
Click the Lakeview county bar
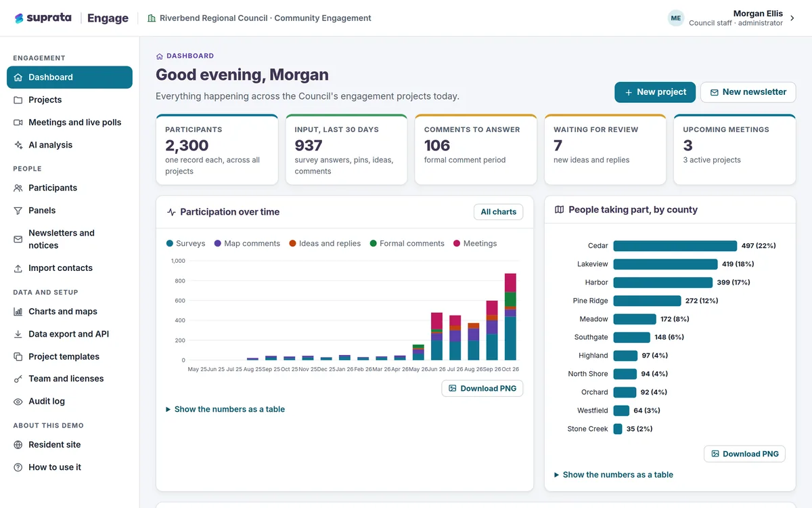[665, 264]
